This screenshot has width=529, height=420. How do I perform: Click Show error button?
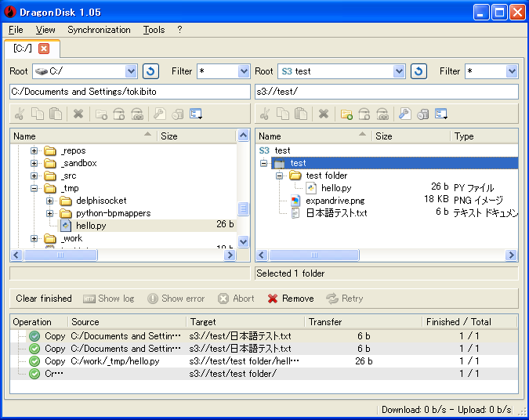point(176,299)
